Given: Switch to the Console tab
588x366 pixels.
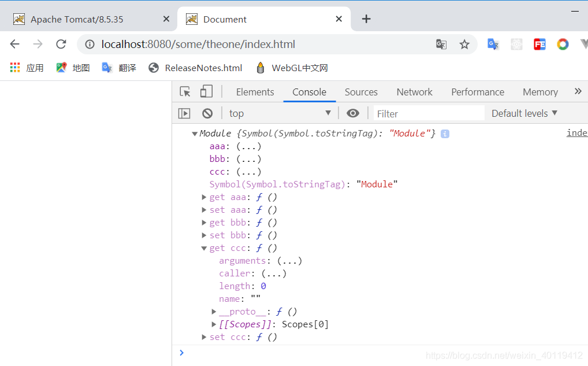Looking at the screenshot, I should [x=310, y=92].
